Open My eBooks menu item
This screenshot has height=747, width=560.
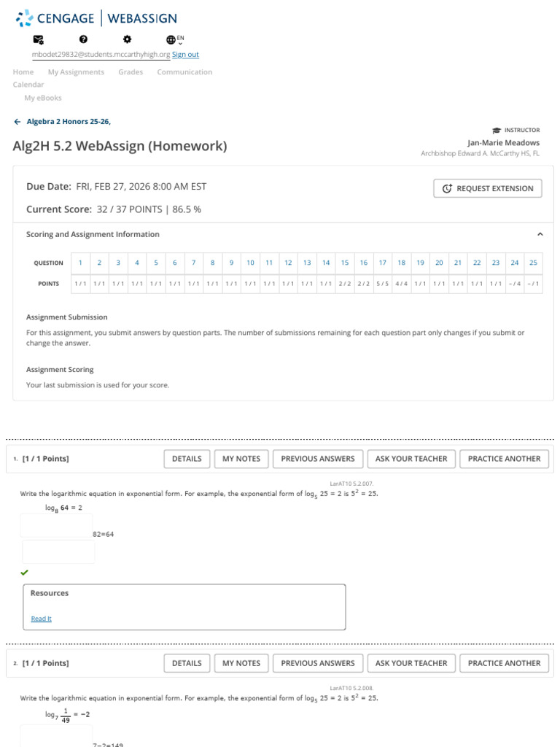43,98
